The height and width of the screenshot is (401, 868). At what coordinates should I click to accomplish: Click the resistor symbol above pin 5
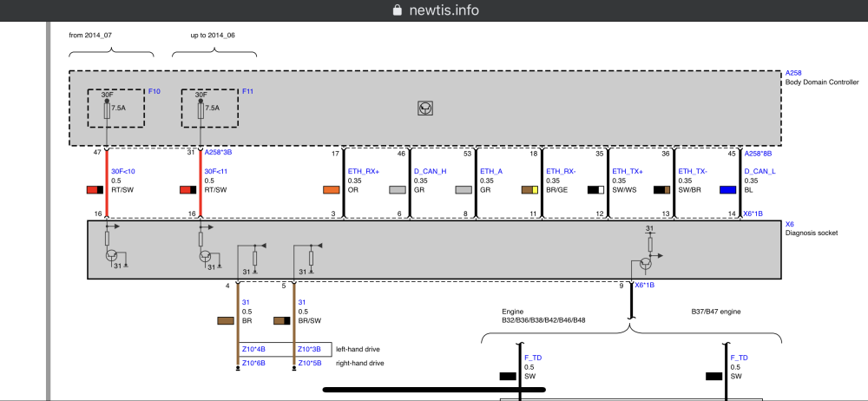(311, 258)
